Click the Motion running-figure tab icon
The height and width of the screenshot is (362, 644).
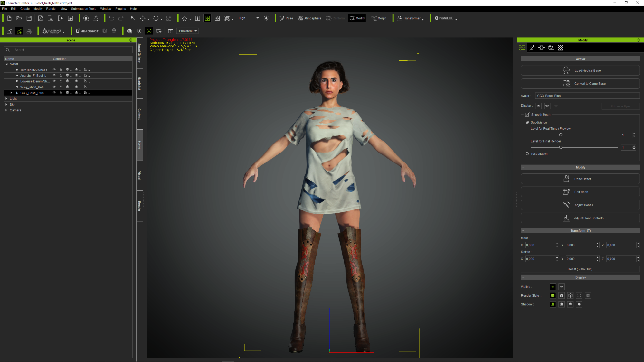coord(532,48)
